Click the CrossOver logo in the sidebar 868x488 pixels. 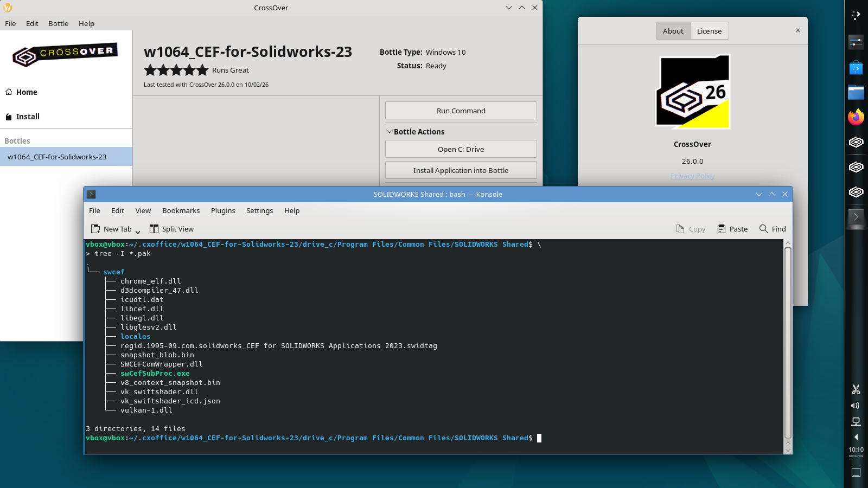point(66,55)
